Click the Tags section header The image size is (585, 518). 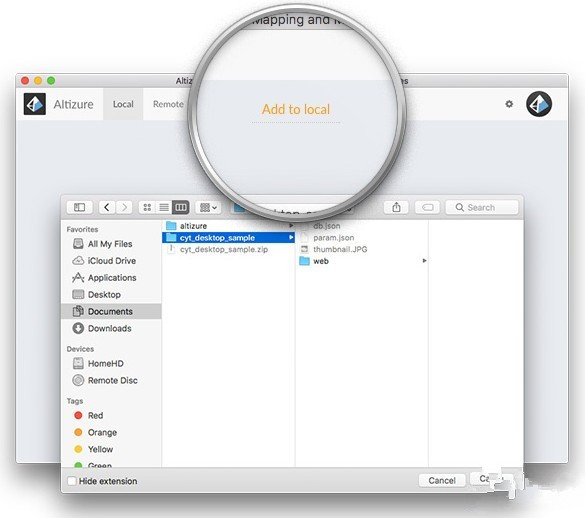(x=75, y=401)
